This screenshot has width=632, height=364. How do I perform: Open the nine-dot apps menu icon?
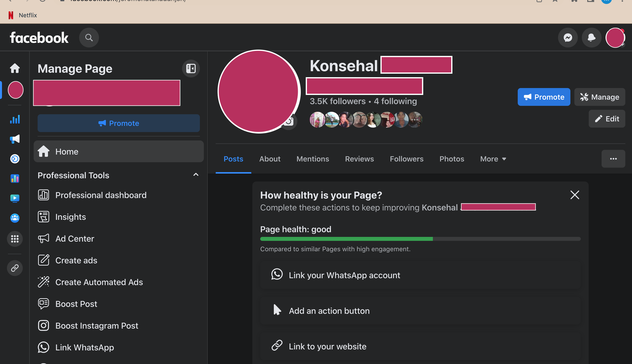click(15, 239)
